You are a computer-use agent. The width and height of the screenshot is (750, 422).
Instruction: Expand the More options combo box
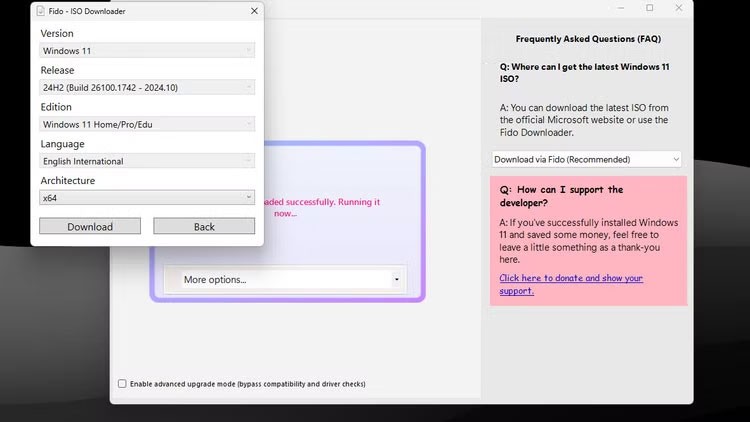(x=291, y=279)
